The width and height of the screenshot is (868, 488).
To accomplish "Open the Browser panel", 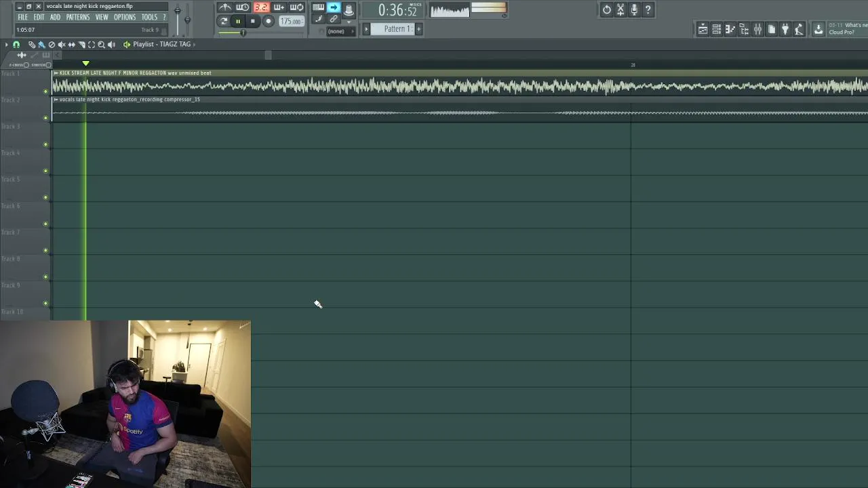I will 744,29.
